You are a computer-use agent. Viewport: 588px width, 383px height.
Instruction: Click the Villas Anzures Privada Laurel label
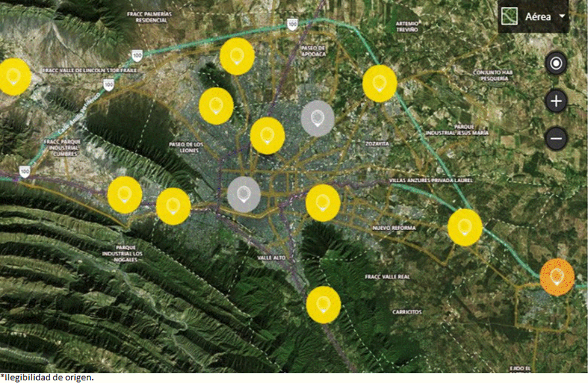coord(431,180)
